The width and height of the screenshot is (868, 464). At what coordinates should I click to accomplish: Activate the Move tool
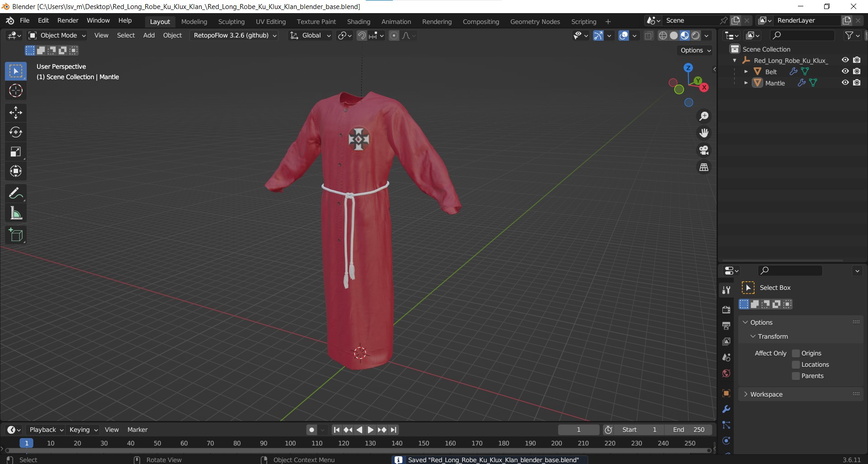coord(16,113)
